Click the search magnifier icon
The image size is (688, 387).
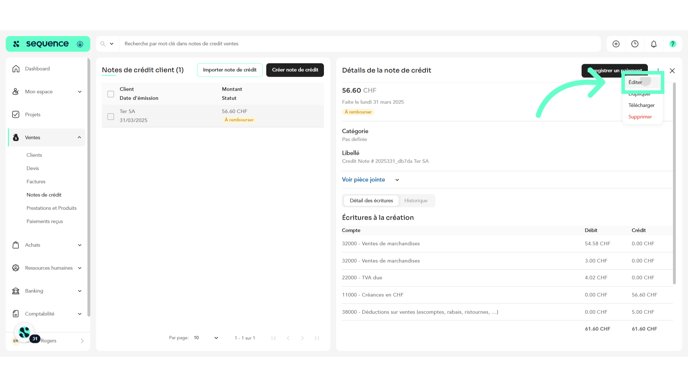coord(103,44)
